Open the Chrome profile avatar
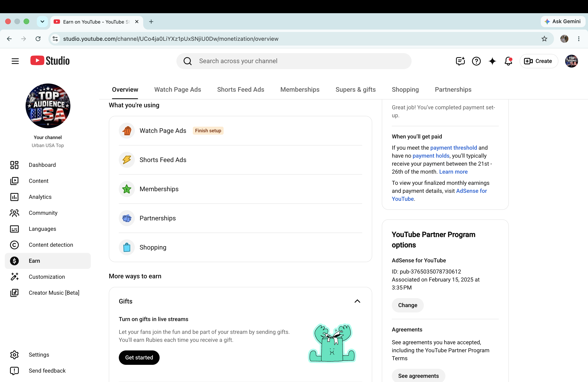The height and width of the screenshot is (382, 588). [x=564, y=39]
